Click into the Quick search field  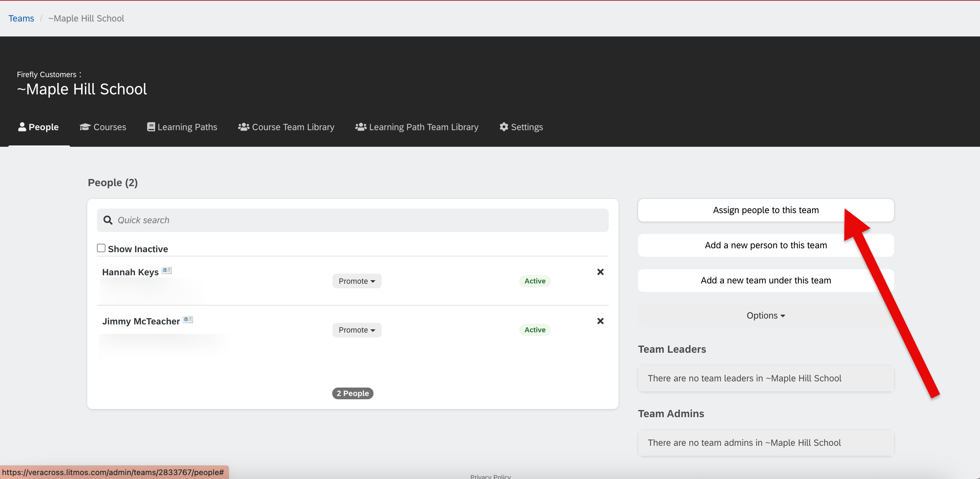(353, 220)
